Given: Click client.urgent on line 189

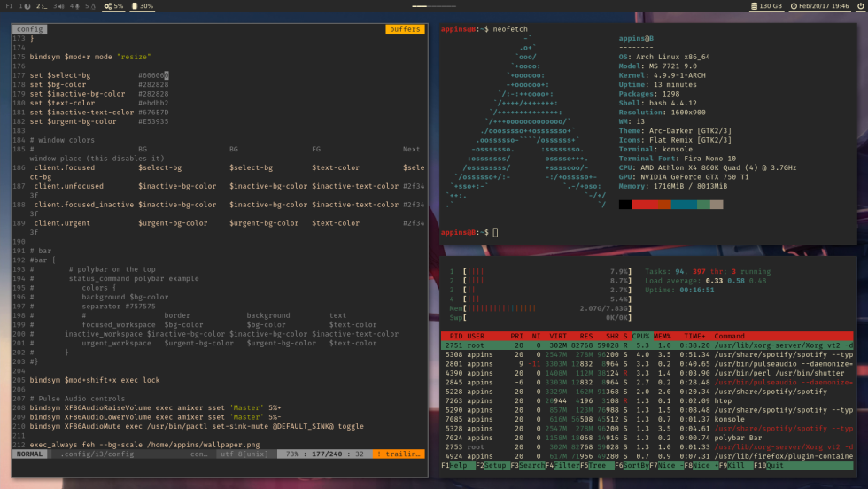Looking at the screenshot, I should point(62,223).
